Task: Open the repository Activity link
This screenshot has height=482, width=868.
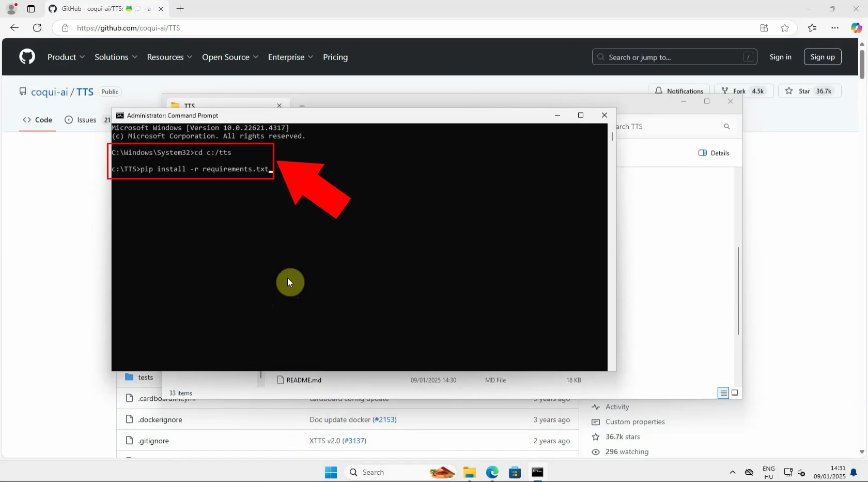Action: 617,407
